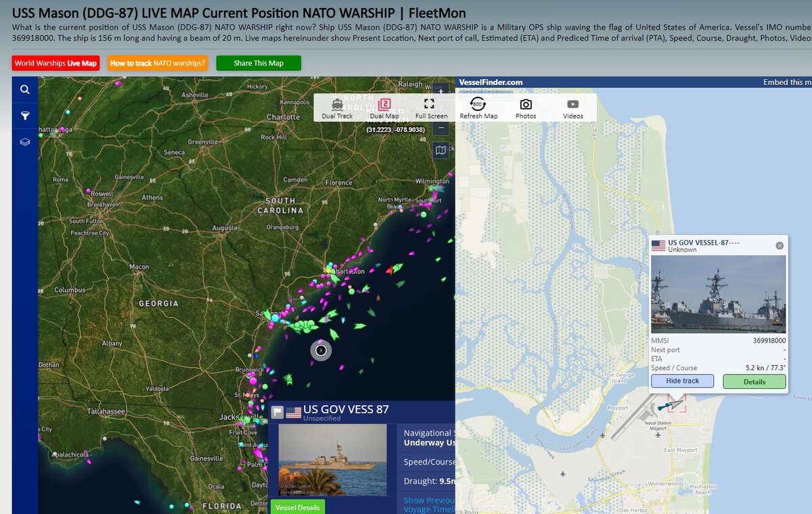
Task: Click the Draught 9.5m row
Action: click(x=429, y=481)
